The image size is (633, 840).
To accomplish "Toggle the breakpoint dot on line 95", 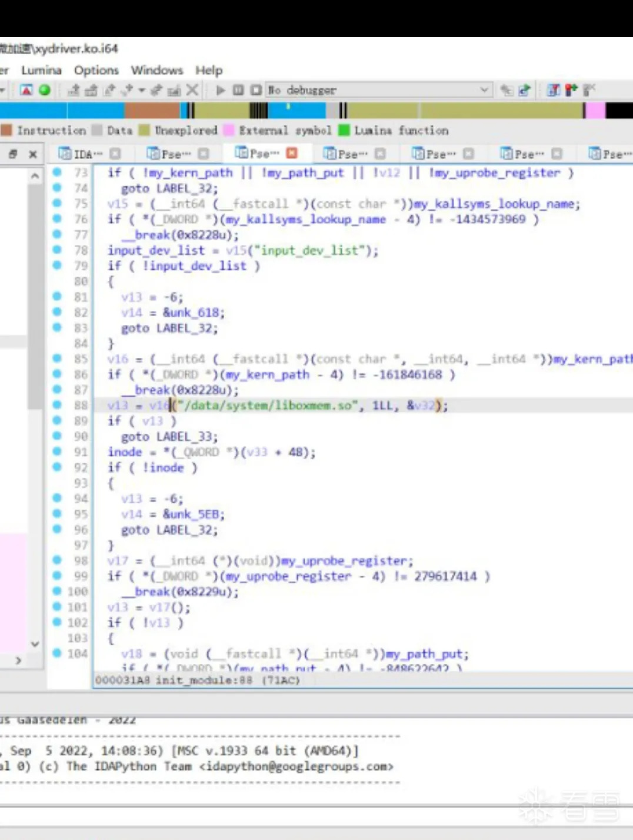I will 57,513.
